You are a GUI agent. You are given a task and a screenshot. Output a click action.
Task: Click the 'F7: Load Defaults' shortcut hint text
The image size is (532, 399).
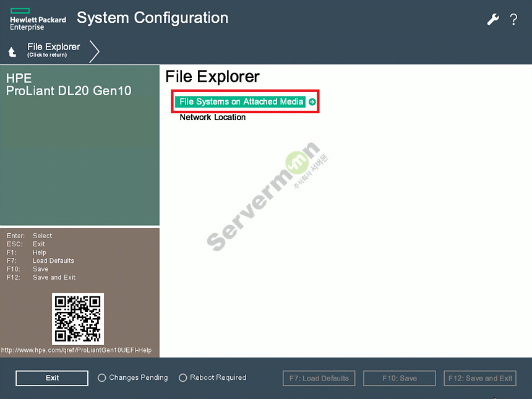pyautogui.click(x=40, y=260)
